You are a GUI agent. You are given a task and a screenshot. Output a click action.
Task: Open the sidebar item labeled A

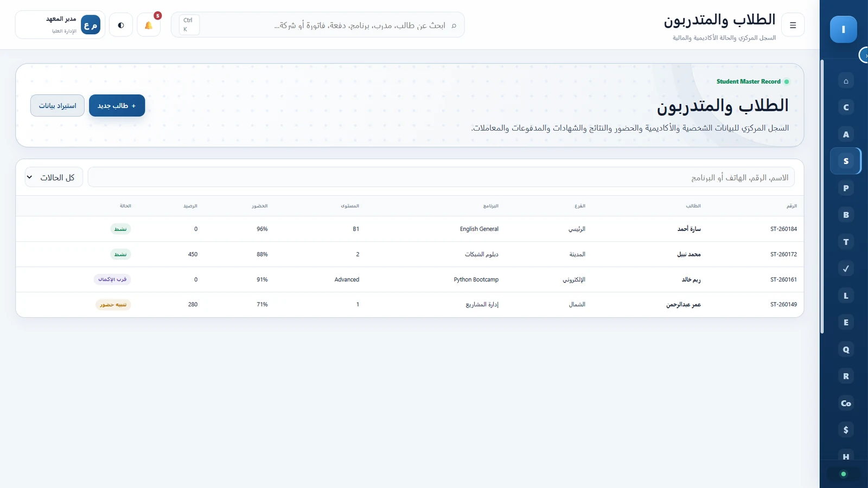click(846, 134)
